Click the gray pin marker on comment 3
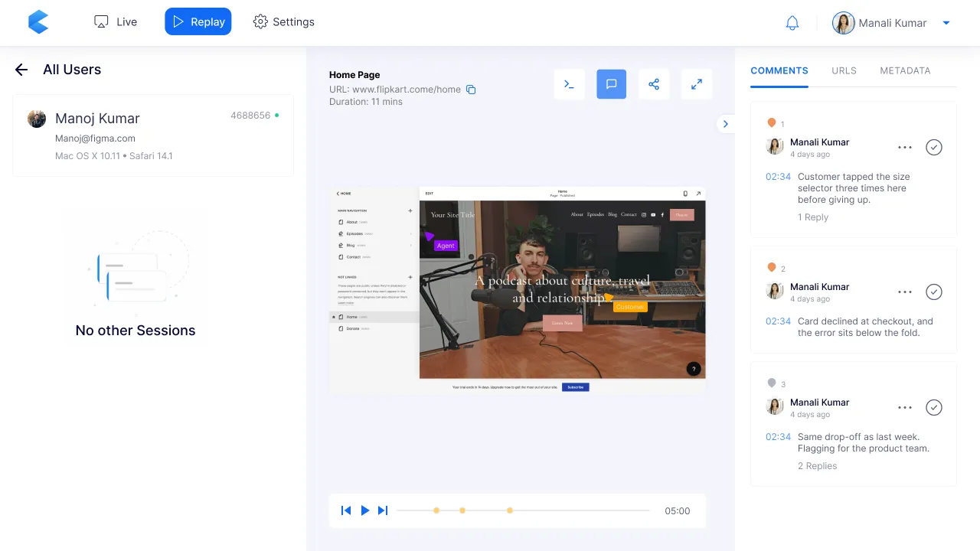The height and width of the screenshot is (551, 980). coord(772,383)
